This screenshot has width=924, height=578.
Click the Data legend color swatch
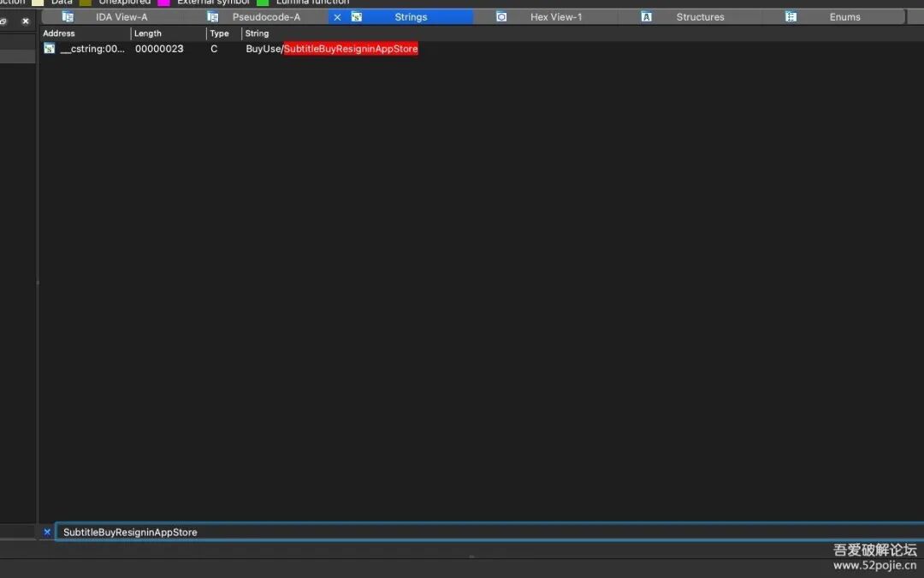38,3
